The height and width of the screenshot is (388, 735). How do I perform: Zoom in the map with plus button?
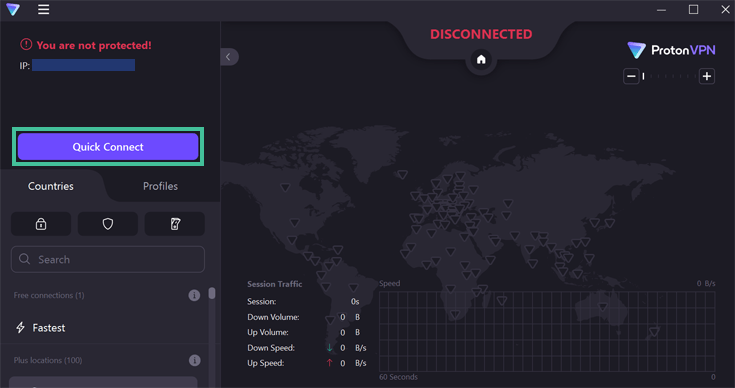click(707, 76)
